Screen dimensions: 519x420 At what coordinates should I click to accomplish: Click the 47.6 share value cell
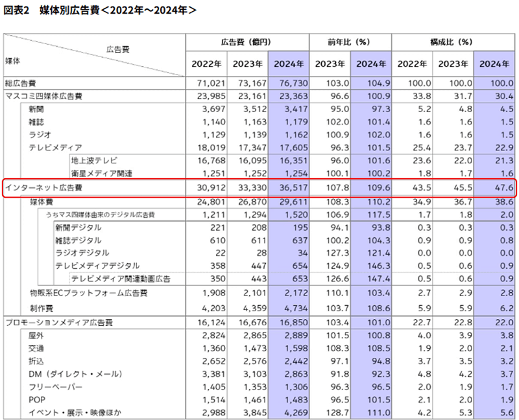click(498, 187)
